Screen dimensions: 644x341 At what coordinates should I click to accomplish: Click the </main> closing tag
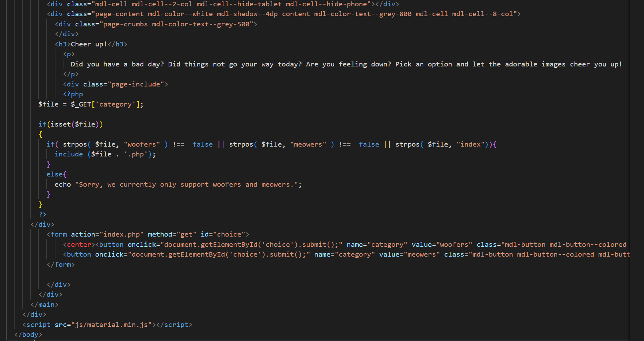[44, 305]
